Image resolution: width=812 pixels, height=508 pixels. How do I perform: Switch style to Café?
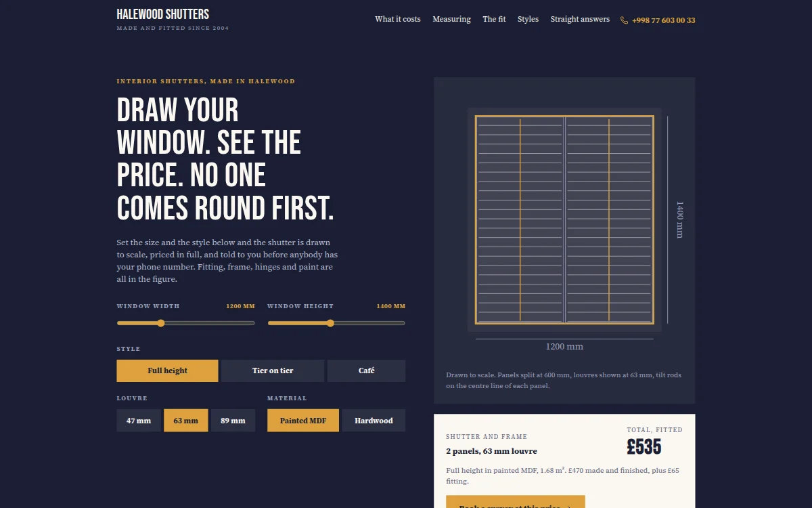tap(366, 371)
